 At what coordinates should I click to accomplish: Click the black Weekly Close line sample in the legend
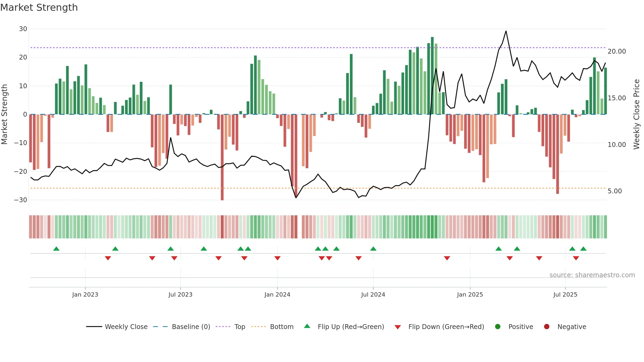pos(94,327)
